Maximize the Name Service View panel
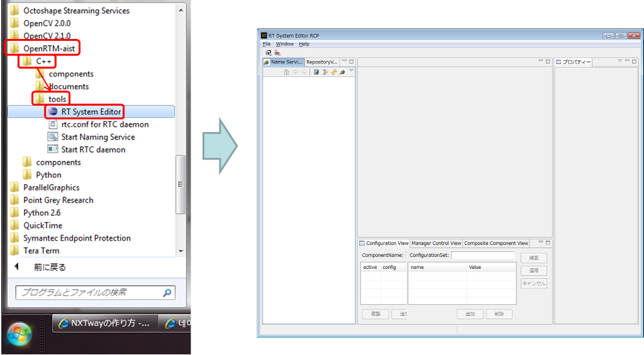The width and height of the screenshot is (644, 355). tap(351, 61)
